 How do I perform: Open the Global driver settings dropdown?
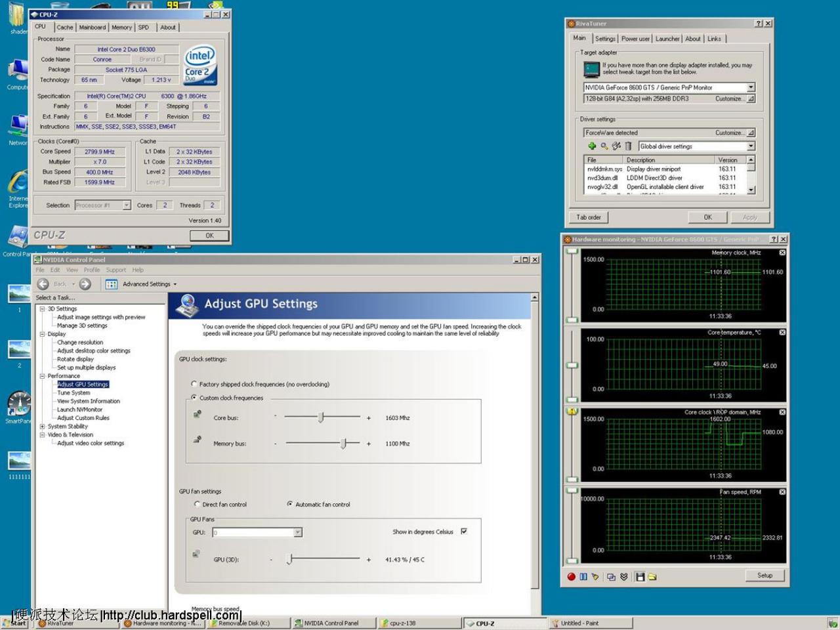pos(751,146)
